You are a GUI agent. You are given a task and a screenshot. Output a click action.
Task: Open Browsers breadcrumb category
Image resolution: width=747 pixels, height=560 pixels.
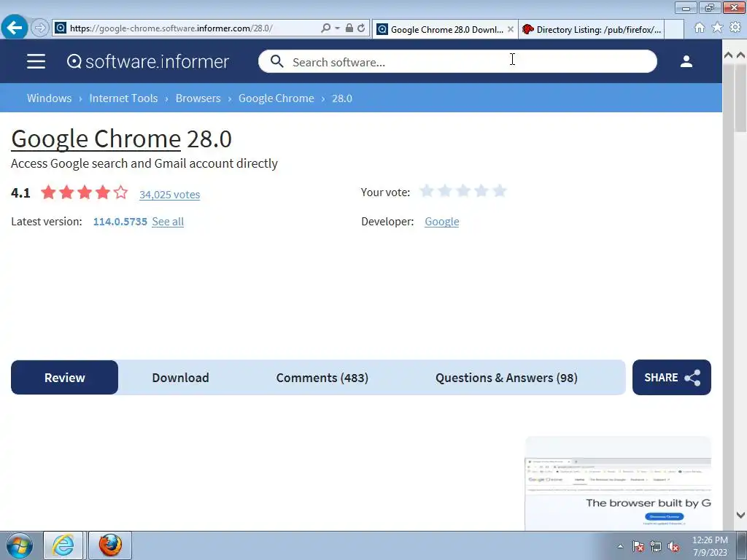click(x=198, y=98)
